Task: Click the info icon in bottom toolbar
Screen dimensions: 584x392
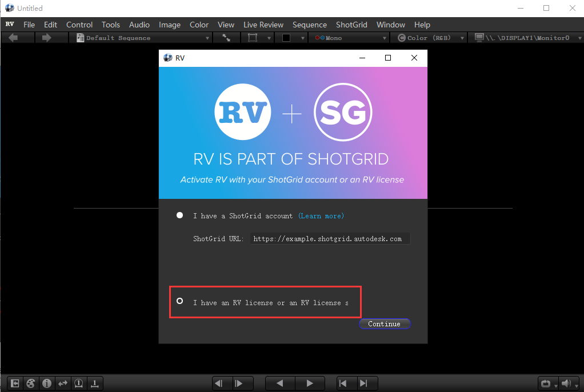Action: pos(46,383)
